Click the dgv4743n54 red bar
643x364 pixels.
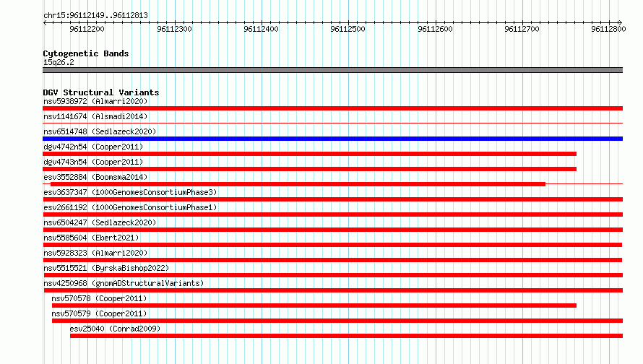(x=310, y=169)
